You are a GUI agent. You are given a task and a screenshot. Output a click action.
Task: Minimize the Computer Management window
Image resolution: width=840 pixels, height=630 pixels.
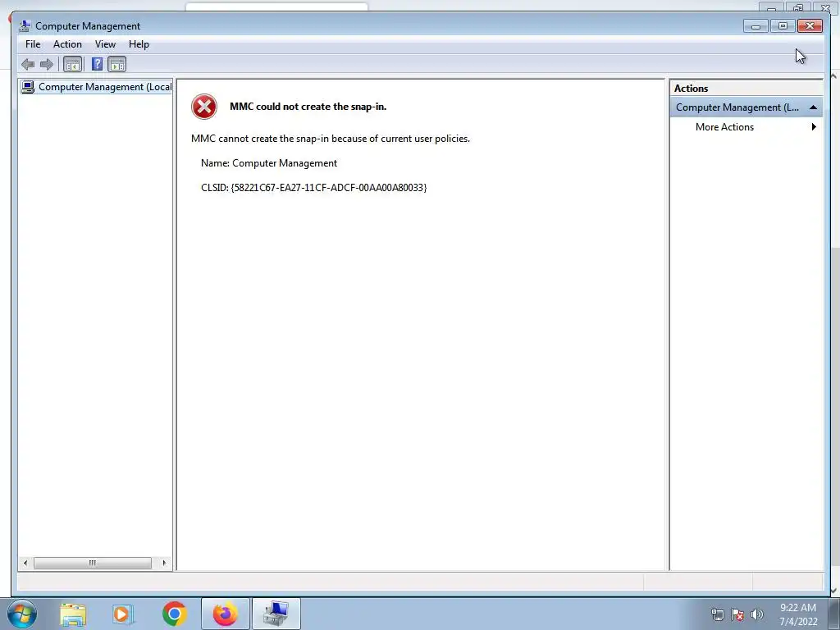click(x=756, y=25)
